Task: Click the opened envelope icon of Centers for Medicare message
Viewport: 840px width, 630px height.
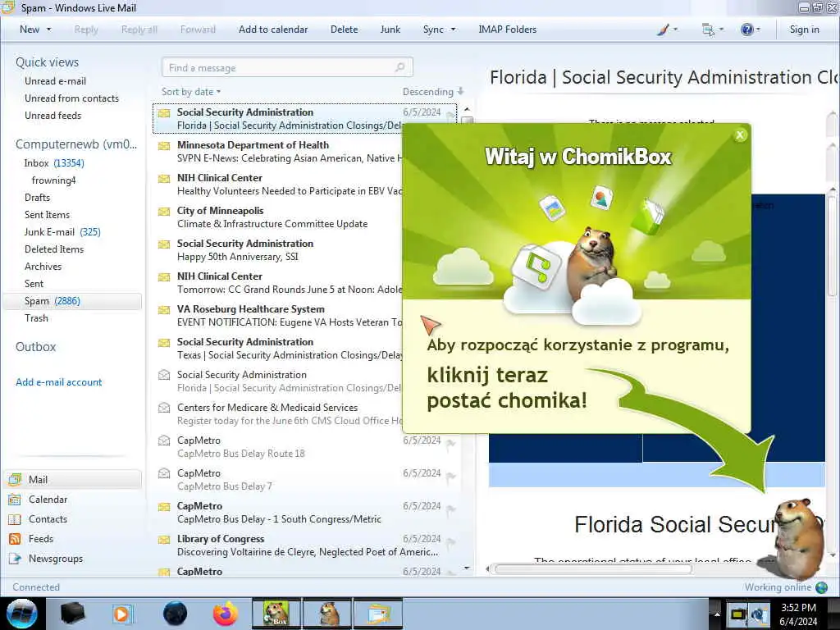Action: coord(164,408)
